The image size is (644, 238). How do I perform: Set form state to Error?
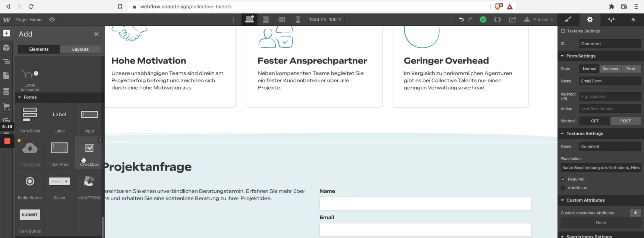pos(631,69)
